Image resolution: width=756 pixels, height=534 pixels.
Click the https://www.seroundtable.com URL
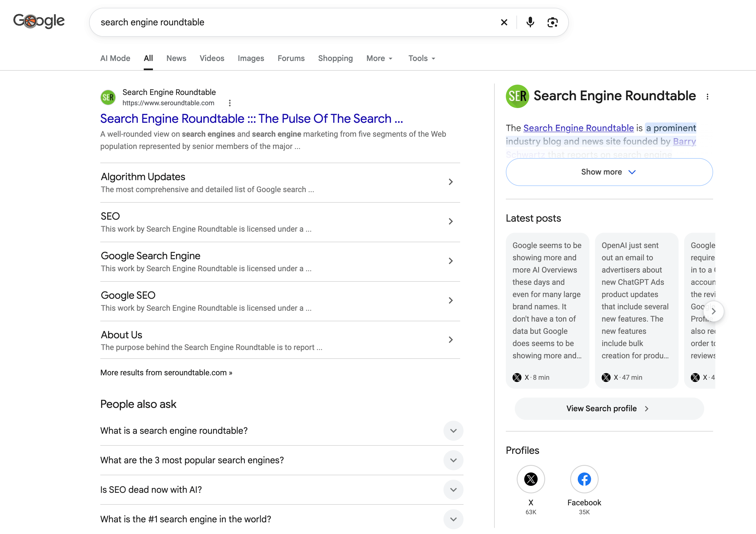coord(168,103)
